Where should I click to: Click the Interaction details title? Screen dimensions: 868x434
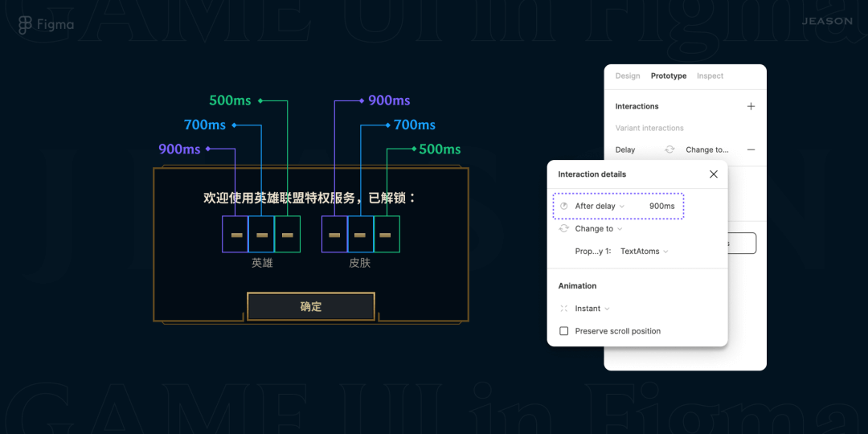click(x=592, y=174)
